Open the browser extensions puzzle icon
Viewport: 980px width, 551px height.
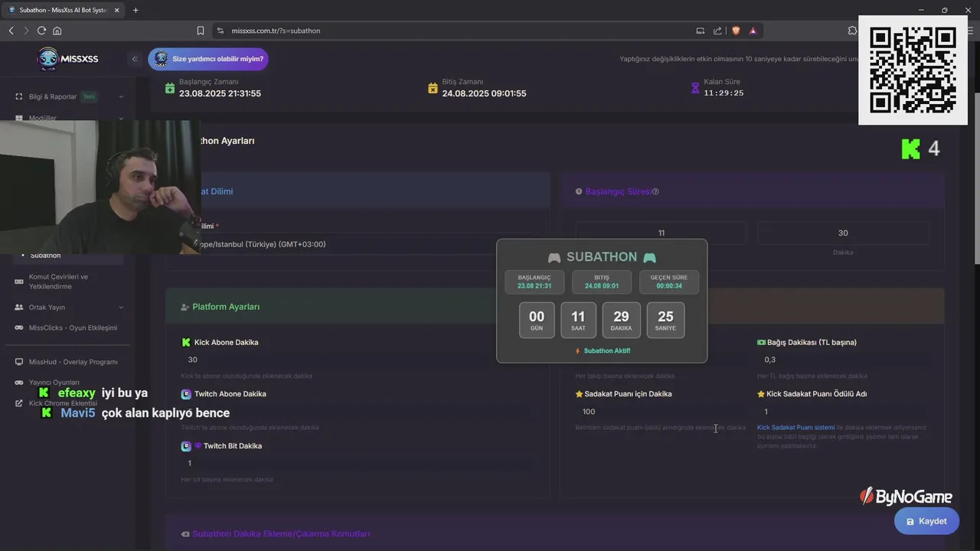tap(852, 31)
